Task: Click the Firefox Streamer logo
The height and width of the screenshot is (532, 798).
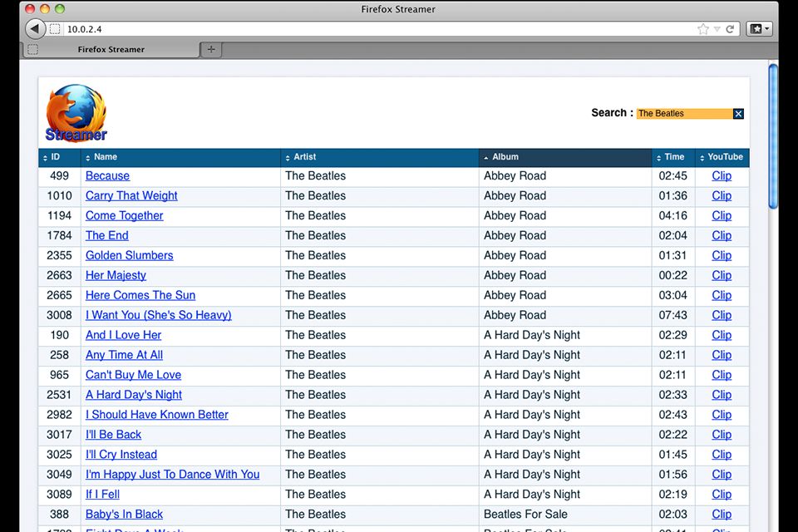Action: pos(76,113)
